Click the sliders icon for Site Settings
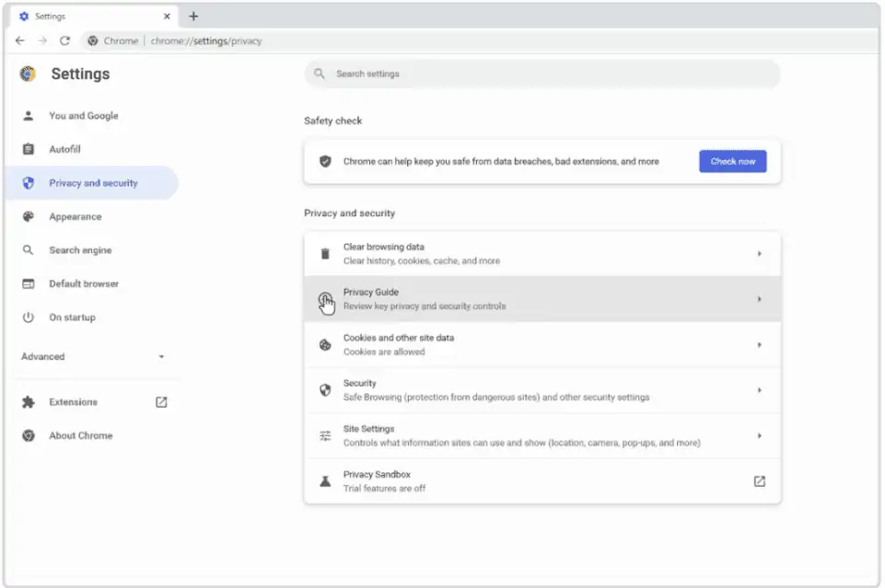This screenshot has width=885, height=588. point(325,436)
